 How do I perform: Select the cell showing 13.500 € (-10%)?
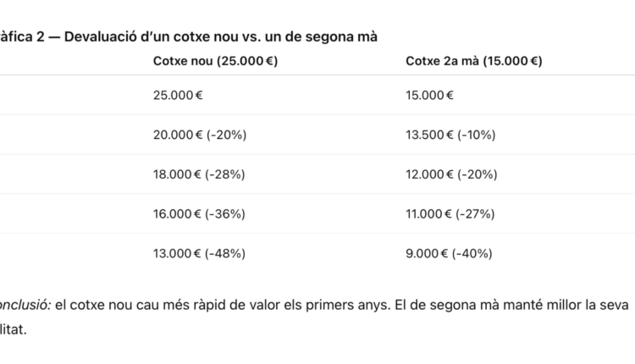point(450,135)
